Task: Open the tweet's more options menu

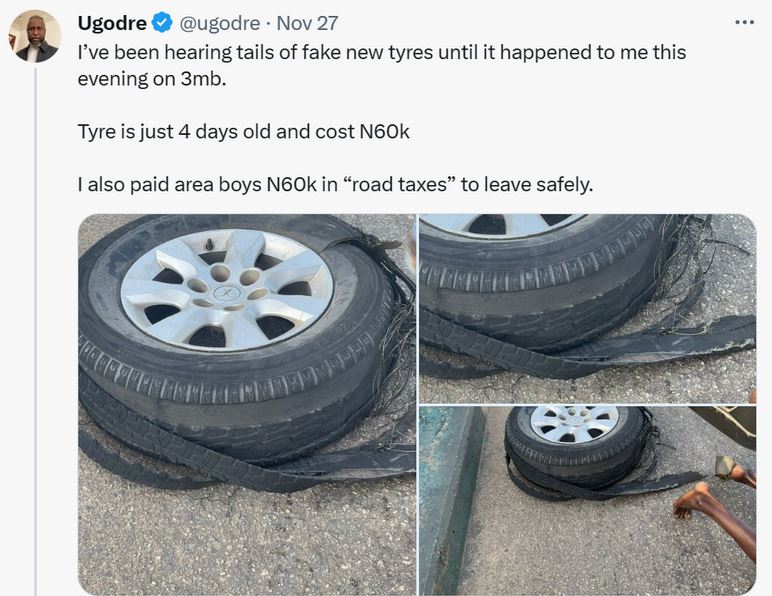Action: [x=744, y=23]
